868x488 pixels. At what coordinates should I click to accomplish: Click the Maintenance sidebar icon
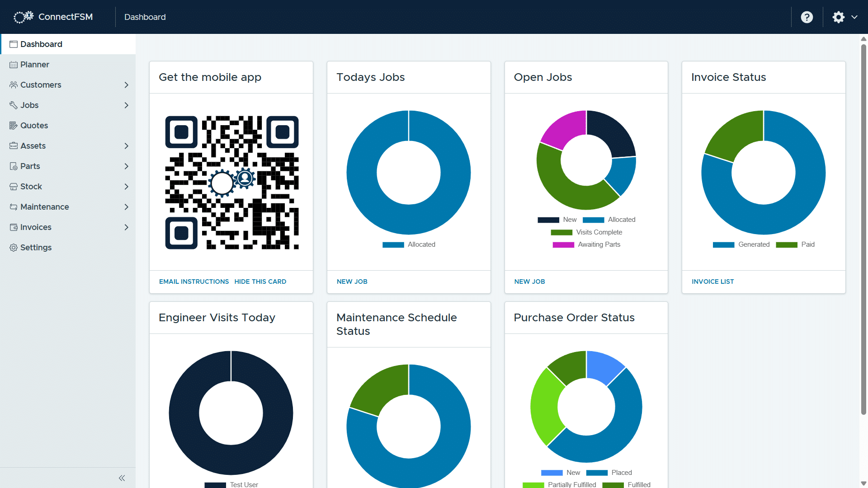pyautogui.click(x=14, y=207)
